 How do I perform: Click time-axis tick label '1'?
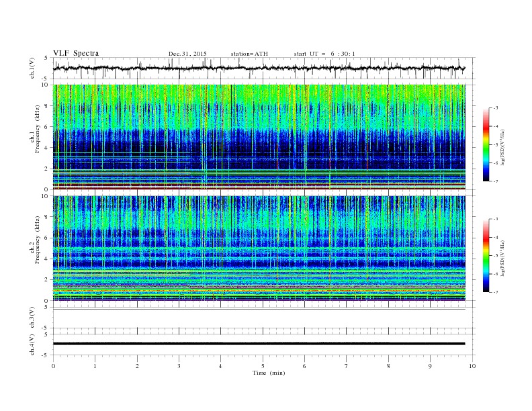coord(95,366)
